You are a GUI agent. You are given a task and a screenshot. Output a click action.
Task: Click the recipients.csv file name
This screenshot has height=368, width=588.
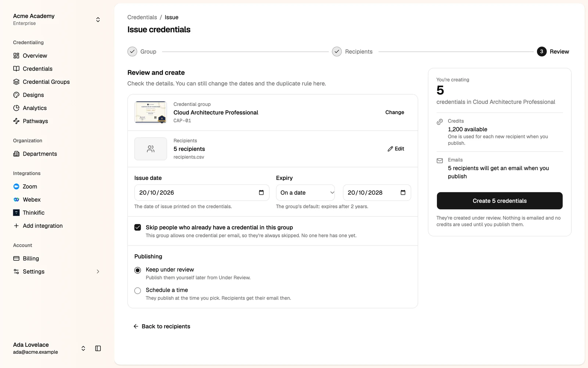tap(189, 157)
